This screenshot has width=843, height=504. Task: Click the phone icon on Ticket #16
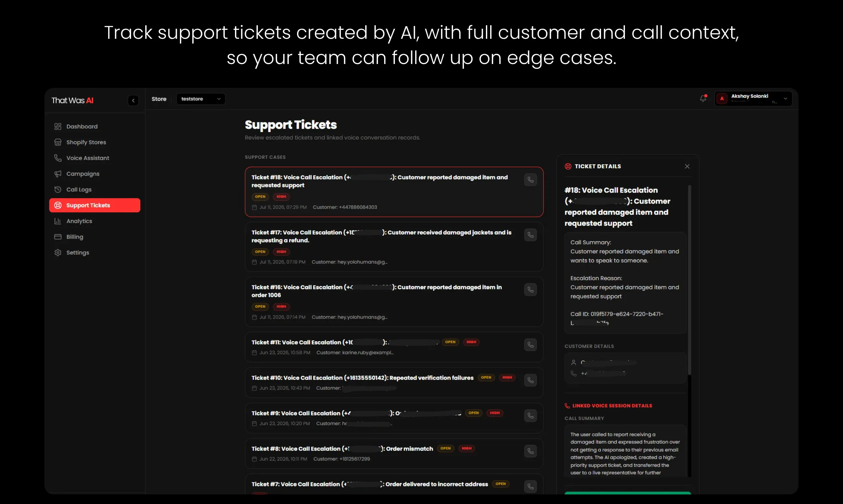(x=530, y=290)
